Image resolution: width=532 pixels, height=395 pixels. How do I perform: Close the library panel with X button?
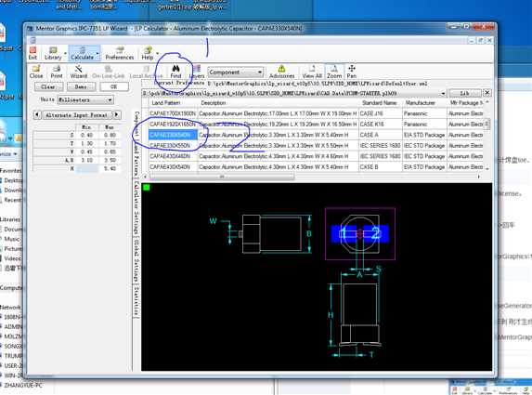coord(487,93)
